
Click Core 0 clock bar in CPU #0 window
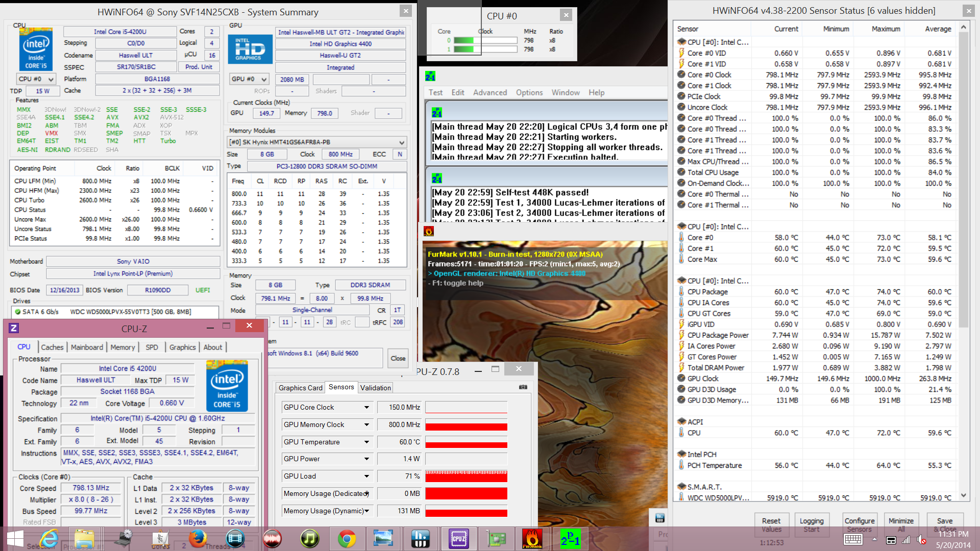click(x=485, y=40)
